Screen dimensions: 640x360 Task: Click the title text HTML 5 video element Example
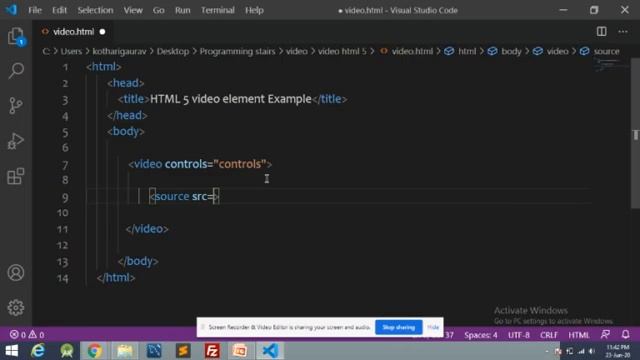[x=231, y=99]
